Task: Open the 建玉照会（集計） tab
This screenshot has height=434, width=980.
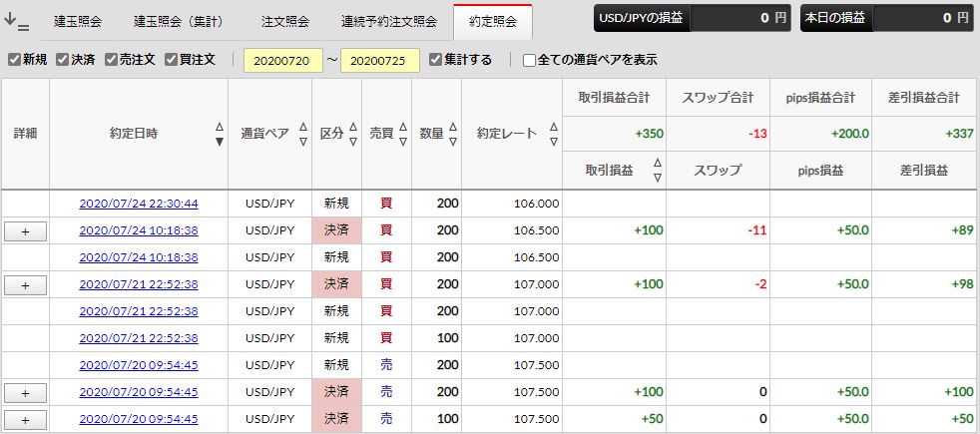Action: (179, 22)
